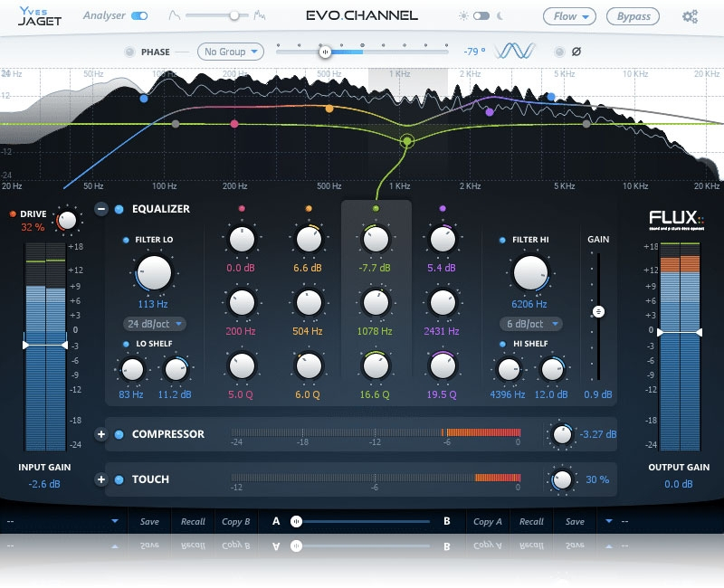Click Copy A button
Screen dimensions: 724x588
click(x=488, y=522)
